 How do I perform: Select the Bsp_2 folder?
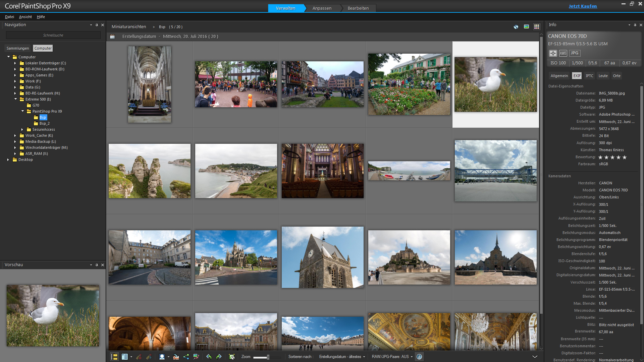click(45, 123)
